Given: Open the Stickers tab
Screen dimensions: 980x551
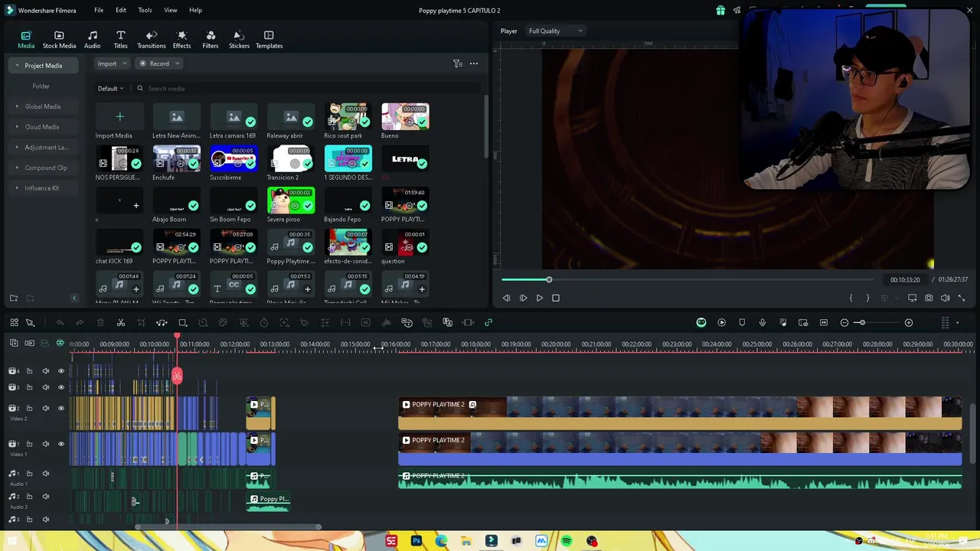Looking at the screenshot, I should coord(239,40).
